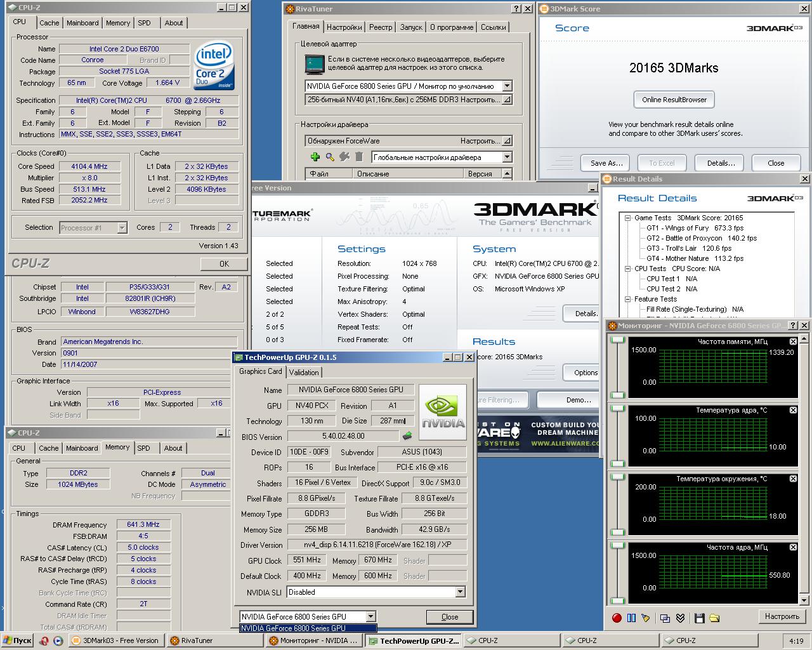Click the double-chevron icon in monitoring toolbar
The width and height of the screenshot is (812, 650).
680,618
